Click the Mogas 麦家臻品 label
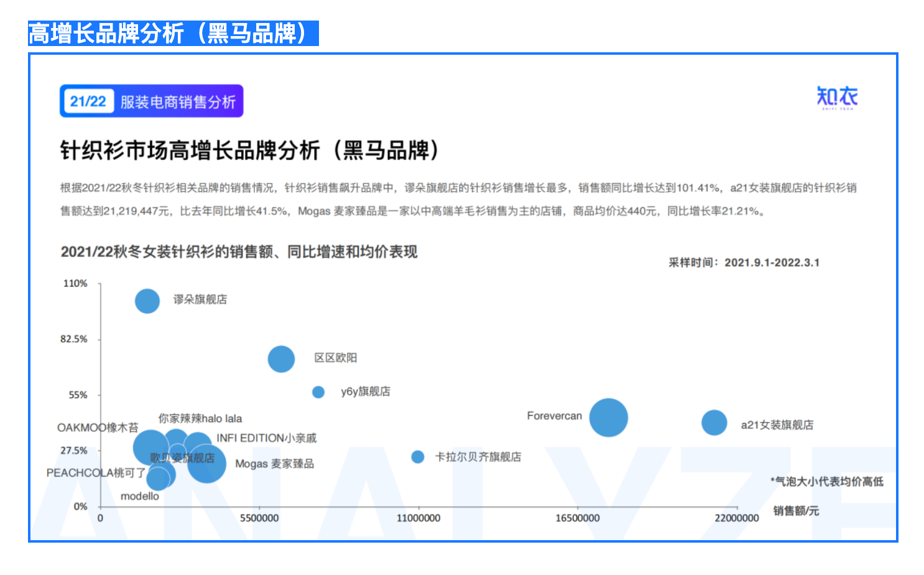This screenshot has height=575, width=924. click(x=274, y=464)
